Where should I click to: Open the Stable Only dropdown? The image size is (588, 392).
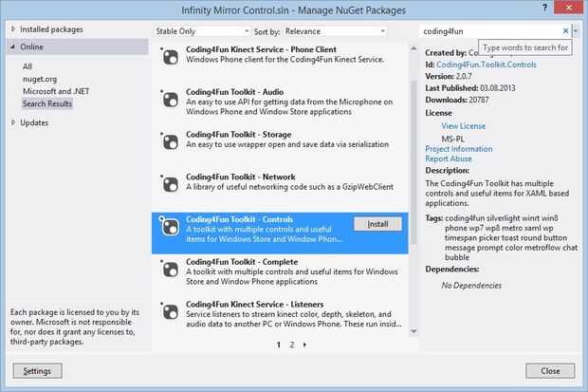click(202, 31)
